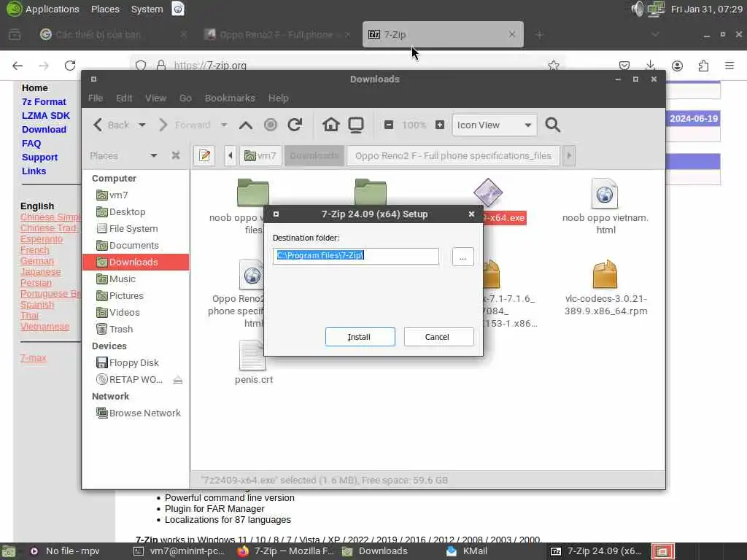Select Documents in the sidebar

[136, 245]
